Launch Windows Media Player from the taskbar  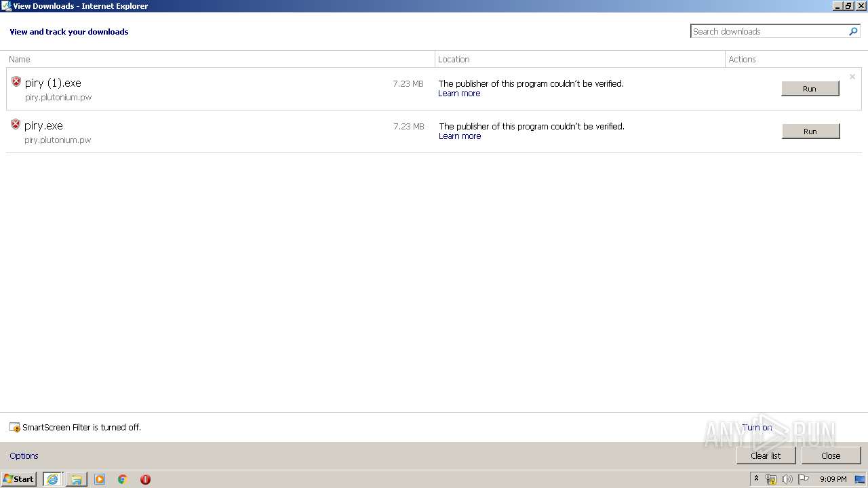pos(100,479)
